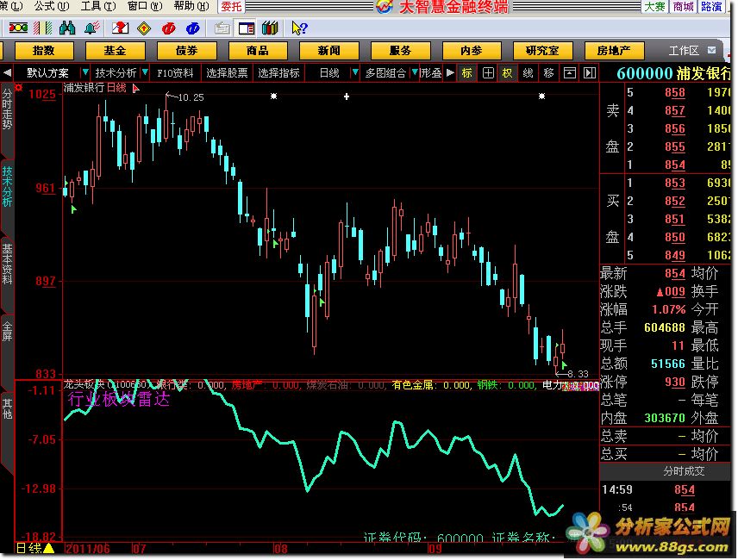Toggle the 移 move button
This screenshot has width=738, height=560.
[x=549, y=73]
